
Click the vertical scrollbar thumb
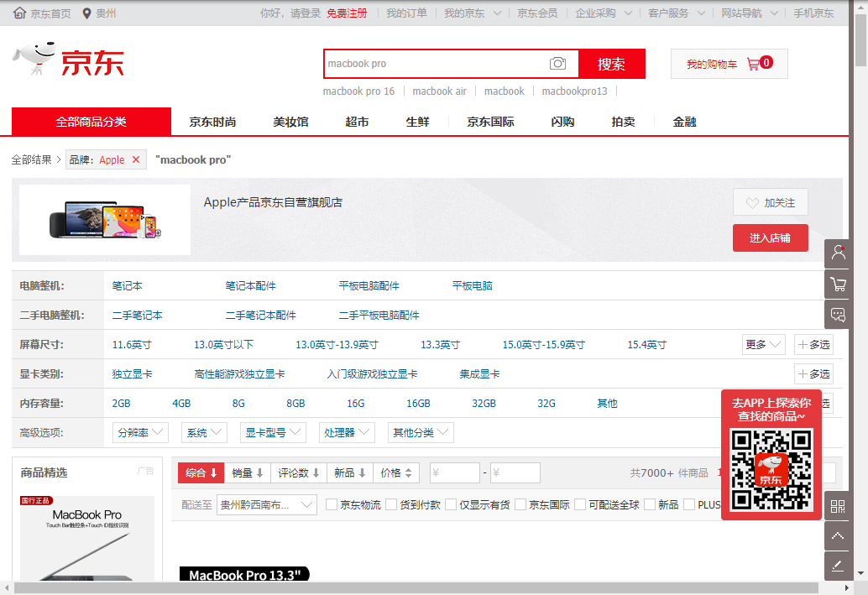(860, 39)
